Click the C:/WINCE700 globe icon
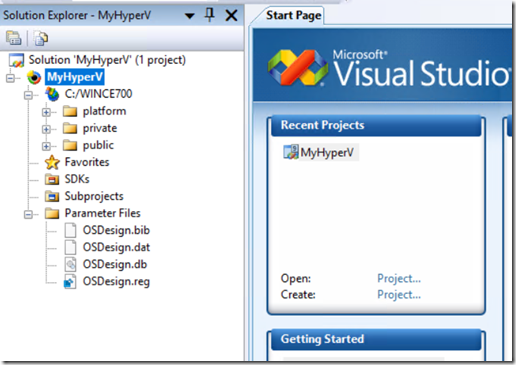This screenshot has height=365, width=516. tap(52, 94)
